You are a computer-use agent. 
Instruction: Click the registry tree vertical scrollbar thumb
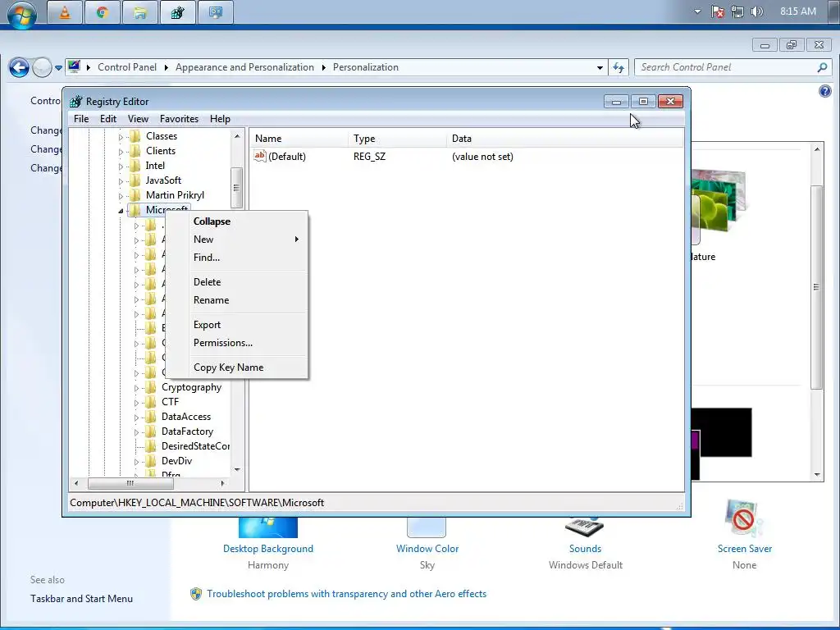(236, 188)
